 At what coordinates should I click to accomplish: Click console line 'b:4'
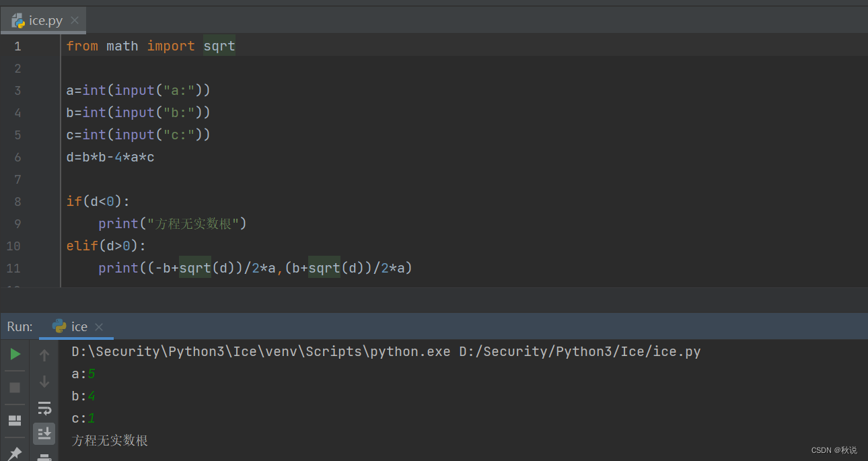click(83, 396)
